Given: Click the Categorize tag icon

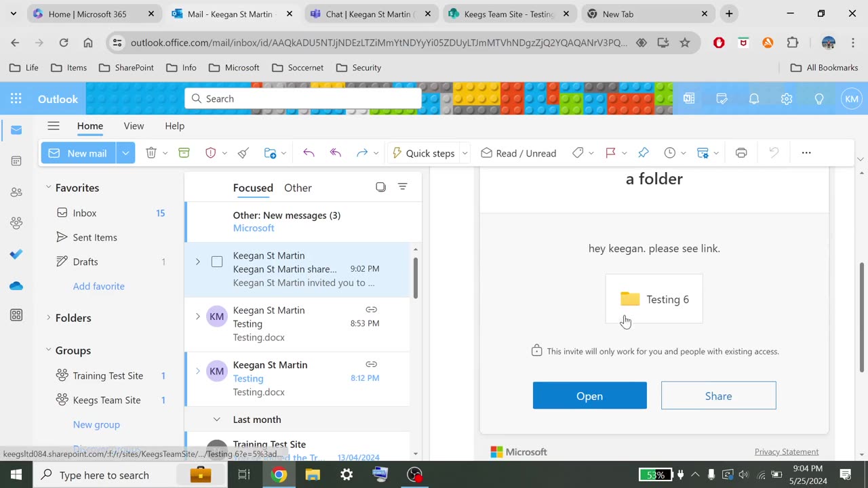Looking at the screenshot, I should pyautogui.click(x=578, y=153).
